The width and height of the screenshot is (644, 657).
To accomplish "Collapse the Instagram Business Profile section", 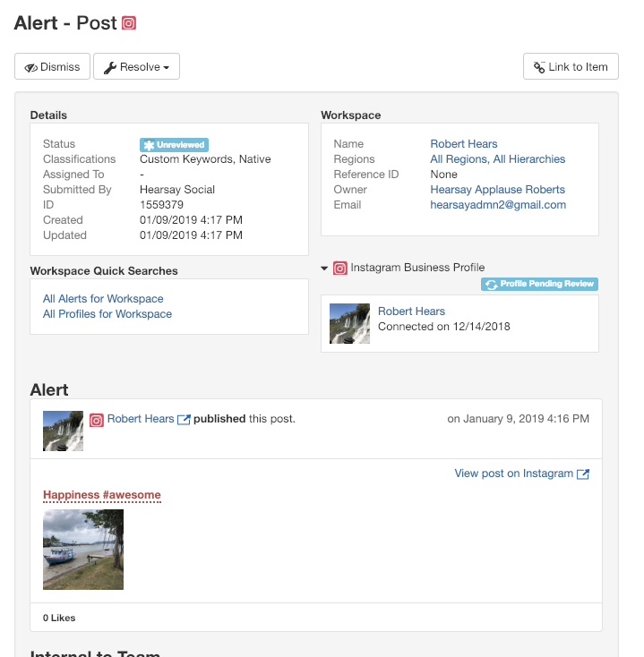I will [324, 269].
